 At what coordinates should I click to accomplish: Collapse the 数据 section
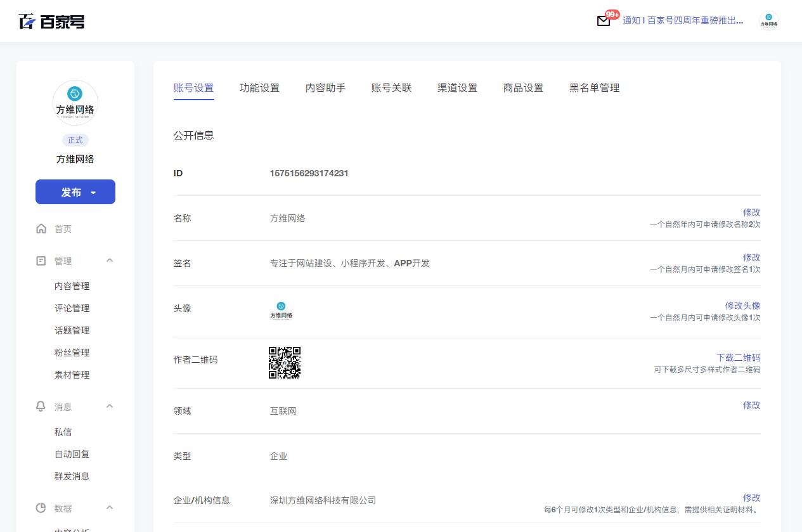coord(110,507)
